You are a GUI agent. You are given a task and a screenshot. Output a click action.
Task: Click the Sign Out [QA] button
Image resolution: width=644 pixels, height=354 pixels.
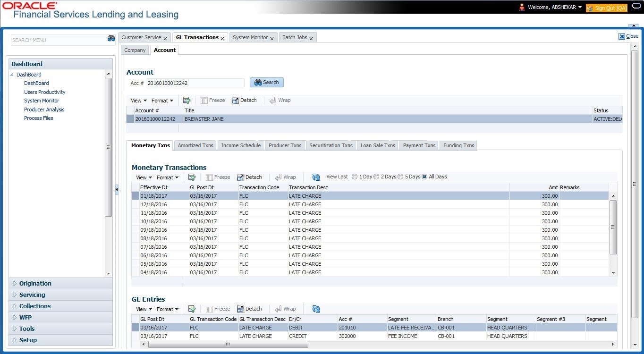(607, 8)
